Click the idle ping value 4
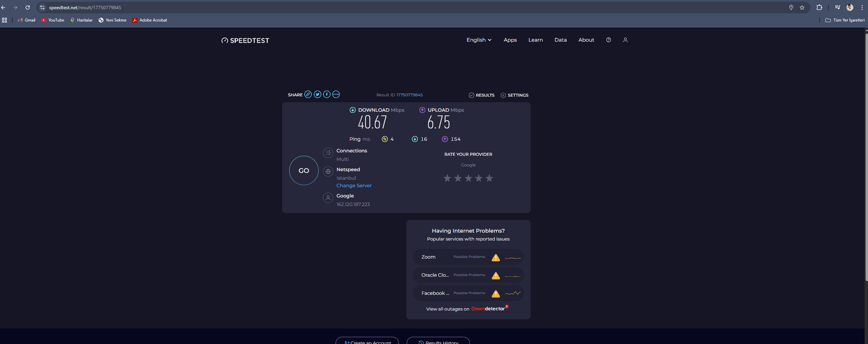The image size is (868, 344). [392, 139]
